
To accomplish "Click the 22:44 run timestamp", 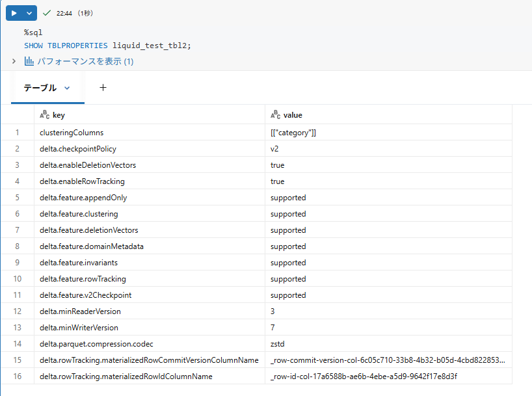I will pos(64,13).
